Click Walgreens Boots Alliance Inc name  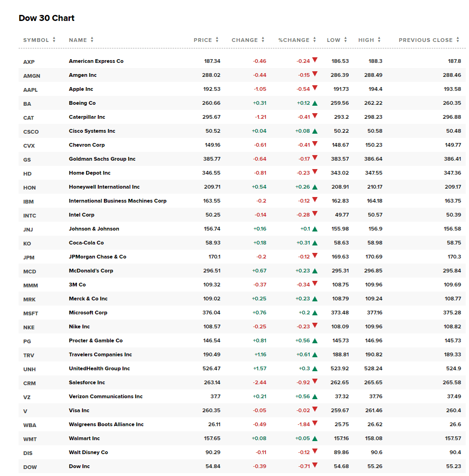(106, 424)
